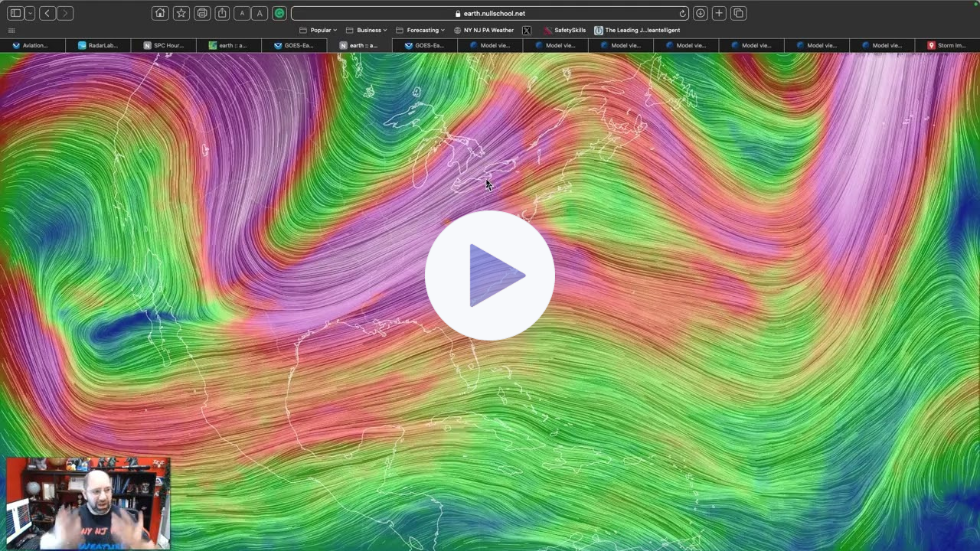Screen dimensions: 980x551
Task: Open the Business bookmarks dropdown
Action: [367, 30]
